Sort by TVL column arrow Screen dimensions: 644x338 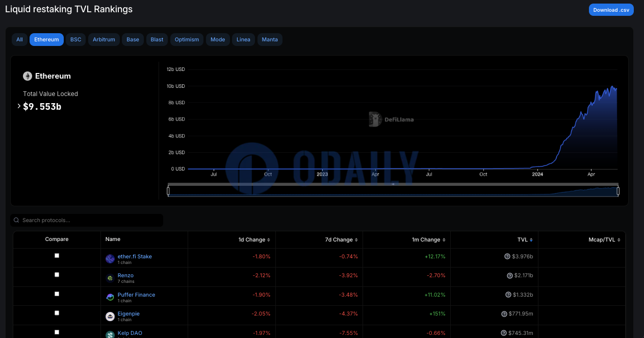[531, 240]
